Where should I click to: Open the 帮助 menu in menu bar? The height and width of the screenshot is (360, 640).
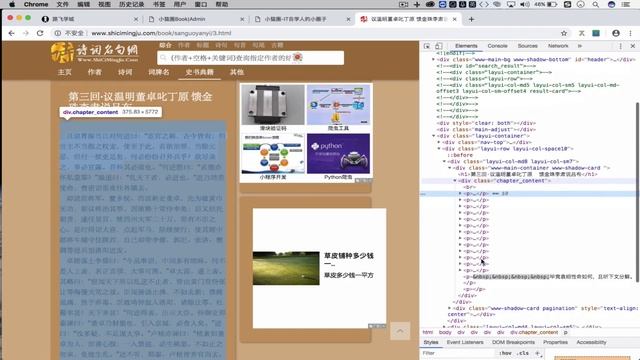point(222,4)
